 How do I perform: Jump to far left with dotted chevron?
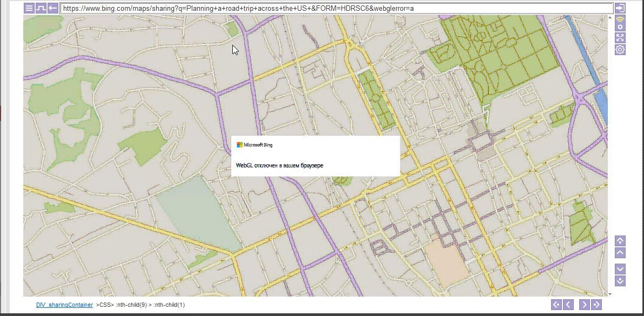click(x=556, y=305)
